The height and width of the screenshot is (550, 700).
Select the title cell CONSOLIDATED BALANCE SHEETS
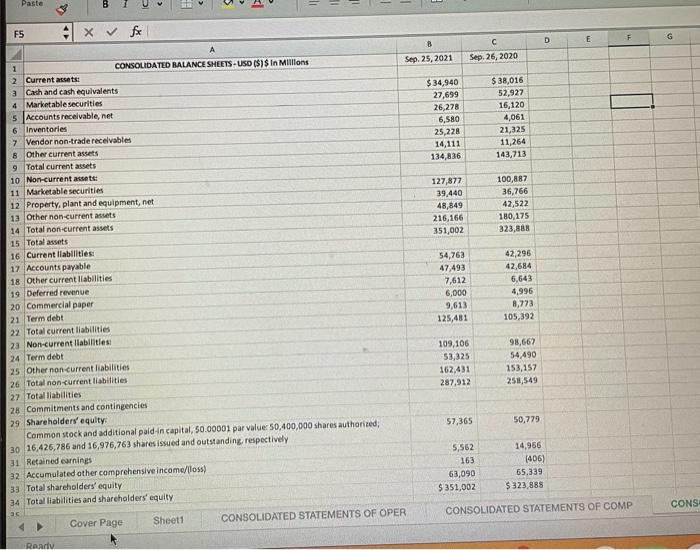[212, 63]
